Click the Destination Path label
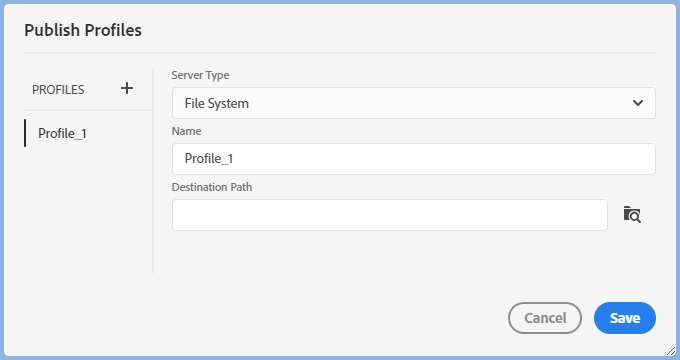The image size is (680, 360). 212,187
